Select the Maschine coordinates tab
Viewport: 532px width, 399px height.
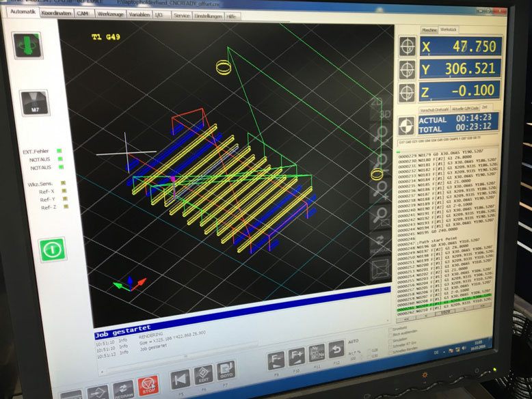429,30
